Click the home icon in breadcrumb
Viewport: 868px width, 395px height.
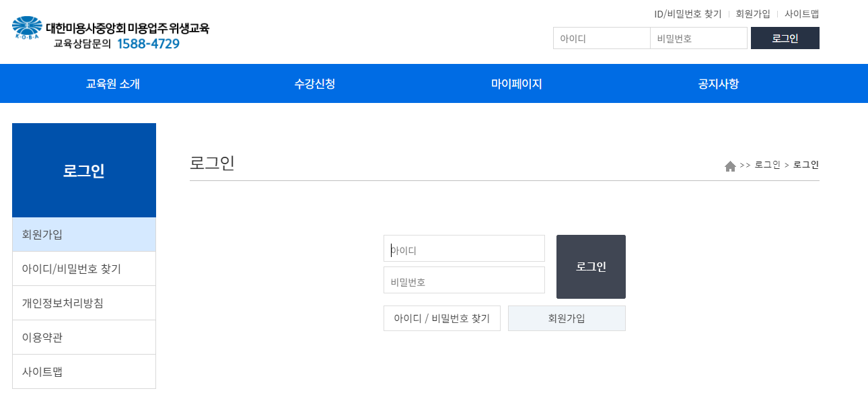[730, 166]
